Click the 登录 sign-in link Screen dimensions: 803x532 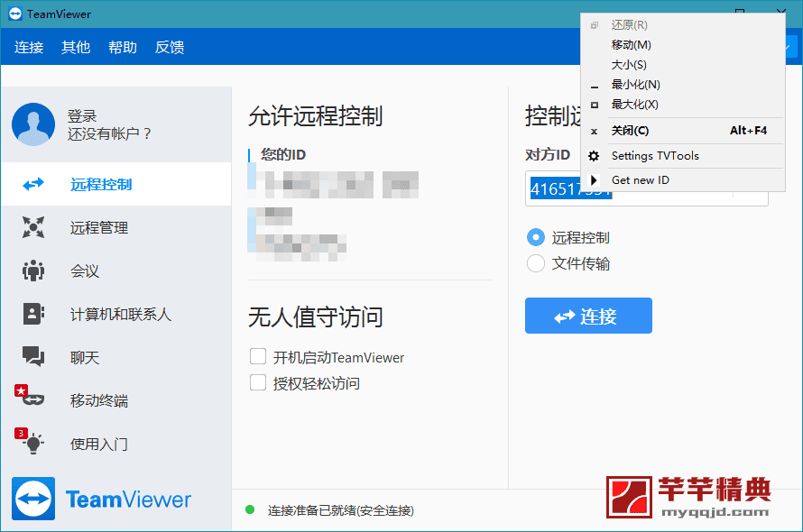pyautogui.click(x=82, y=115)
